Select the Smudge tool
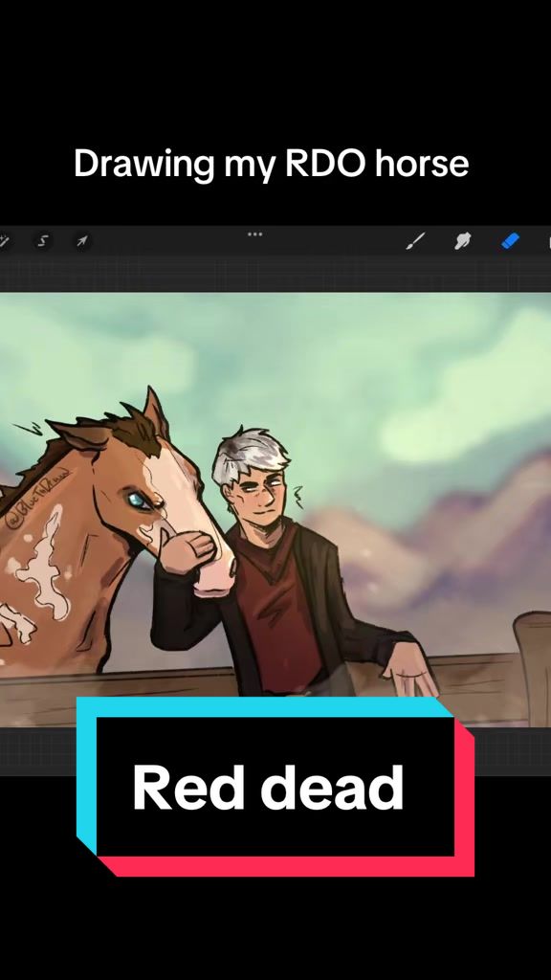This screenshot has height=980, width=551. pyautogui.click(x=463, y=240)
